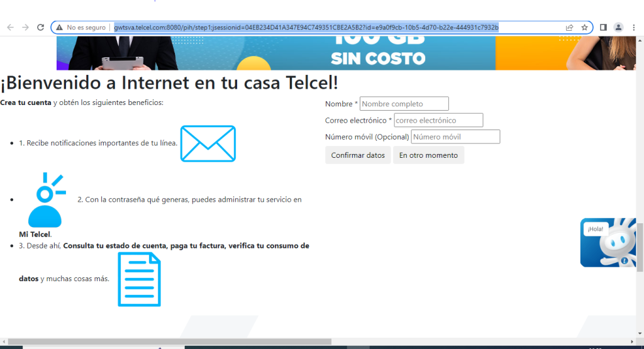Click the 'Nombre *' label
The width and height of the screenshot is (644, 349).
[x=341, y=104]
